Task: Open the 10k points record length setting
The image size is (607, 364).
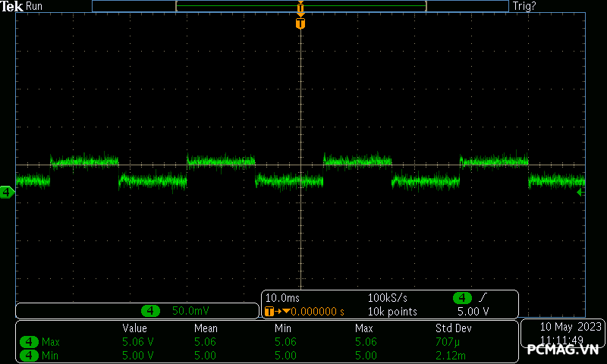Action: (x=392, y=312)
